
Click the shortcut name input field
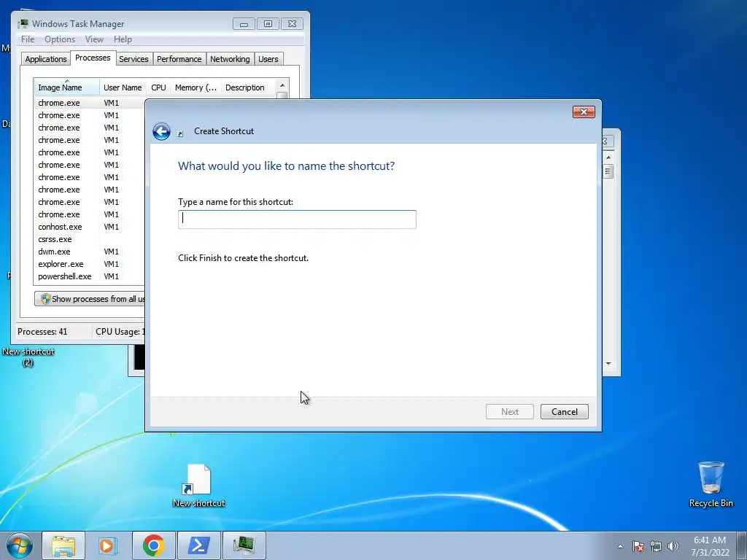click(297, 219)
